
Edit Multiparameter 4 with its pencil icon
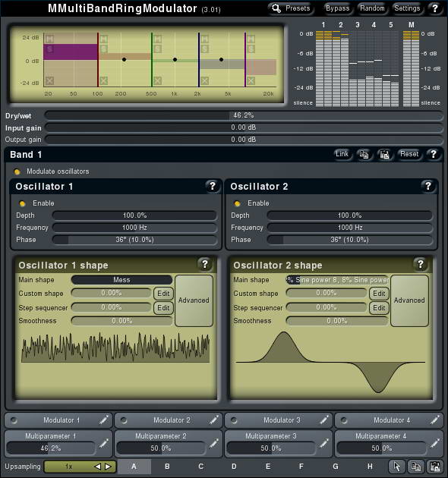(x=435, y=444)
